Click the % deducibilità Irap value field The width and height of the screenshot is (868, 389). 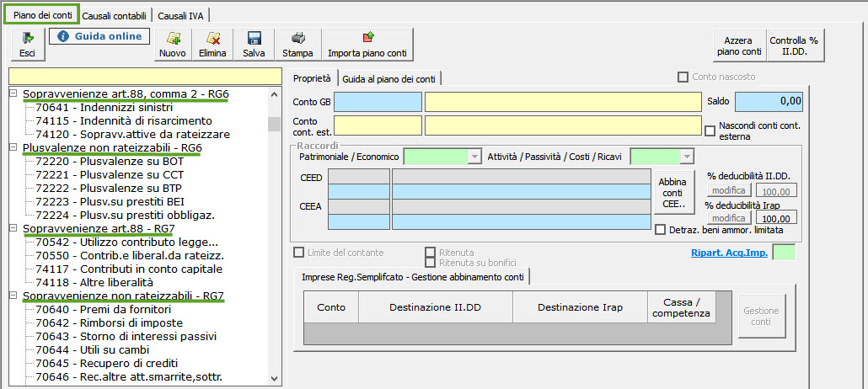[x=776, y=217]
